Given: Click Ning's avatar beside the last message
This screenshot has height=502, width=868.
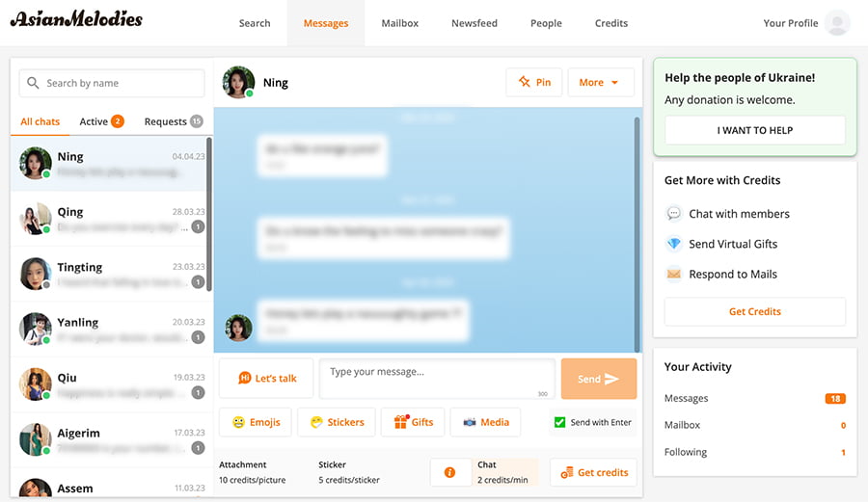Looking at the screenshot, I should (x=238, y=328).
